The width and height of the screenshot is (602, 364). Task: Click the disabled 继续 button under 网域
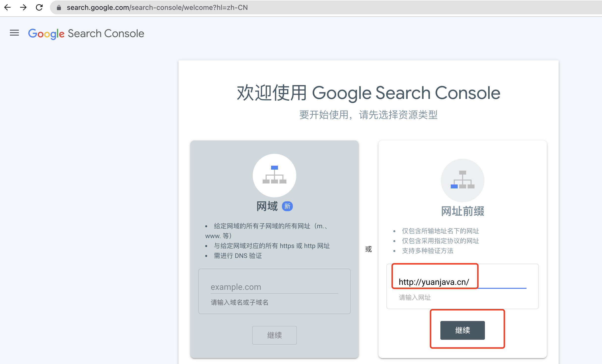click(274, 335)
